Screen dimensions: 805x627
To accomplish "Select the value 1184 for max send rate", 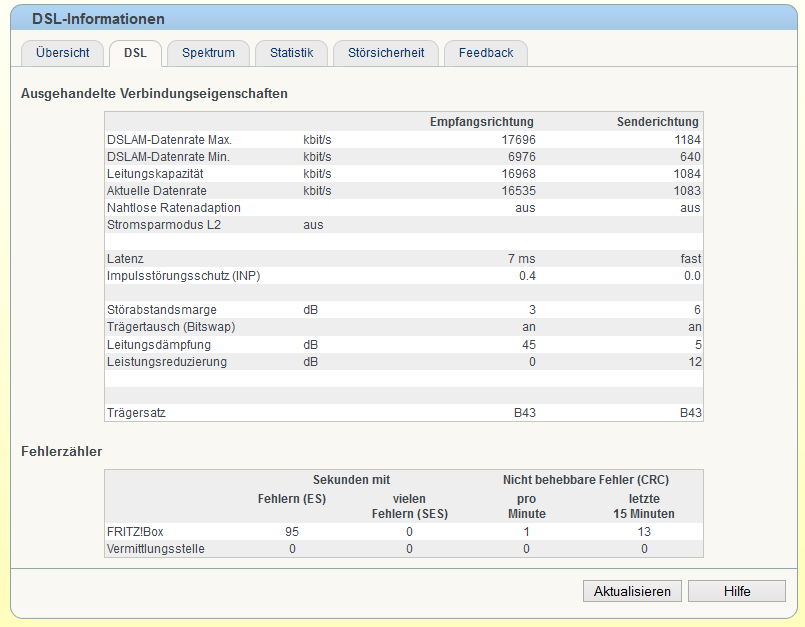I will coord(687,140).
